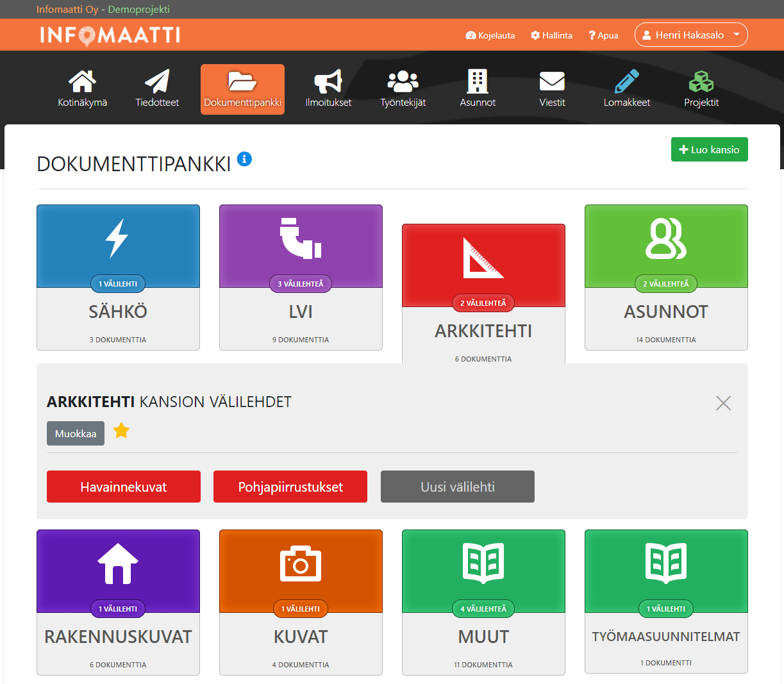Open the MUUT folder title
This screenshot has height=684, width=784.
point(483,637)
